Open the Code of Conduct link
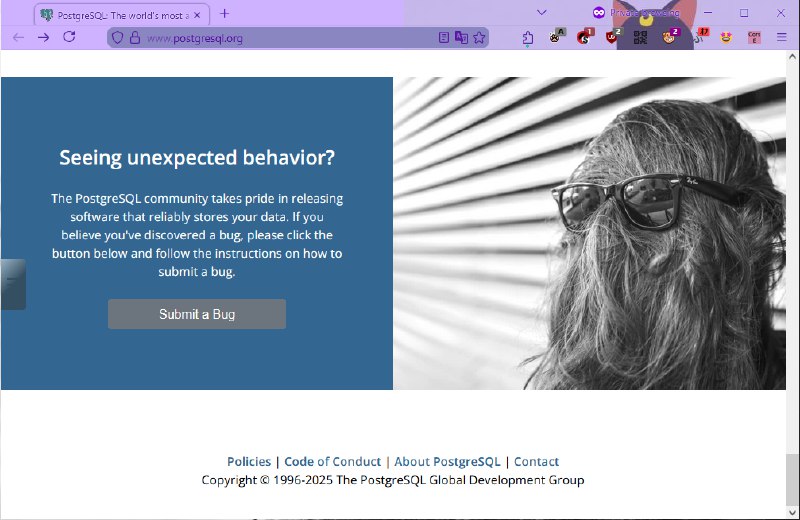This screenshot has height=520, width=800. point(332,462)
